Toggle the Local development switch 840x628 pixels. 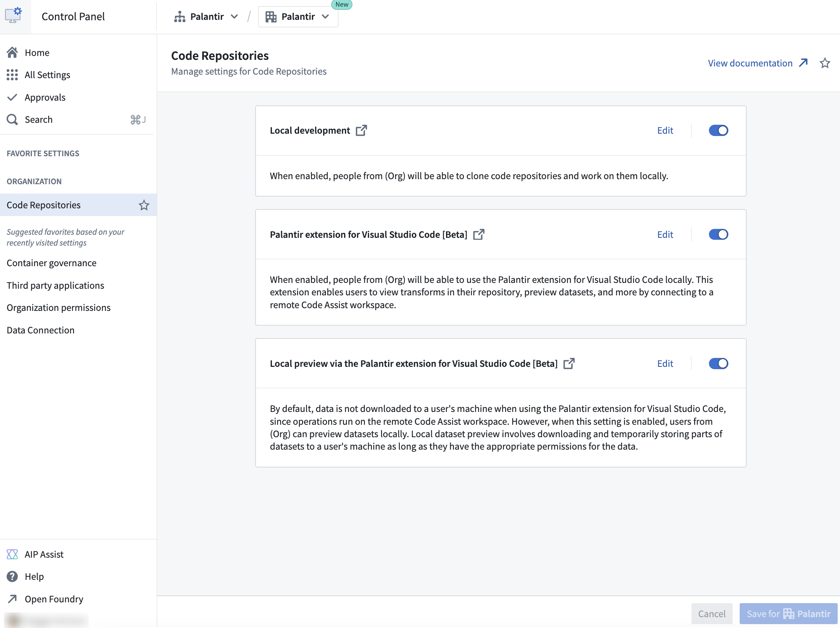tap(718, 130)
